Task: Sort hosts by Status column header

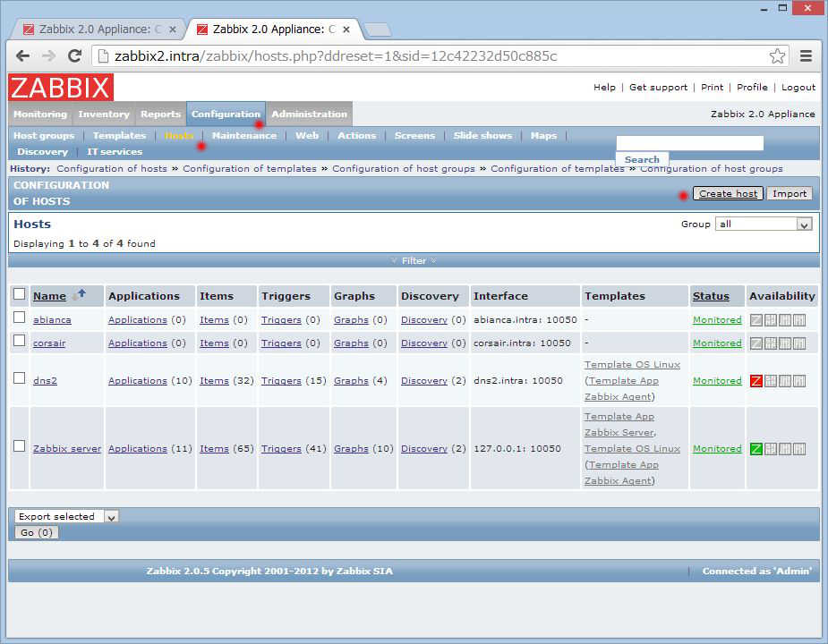Action: coord(711,296)
